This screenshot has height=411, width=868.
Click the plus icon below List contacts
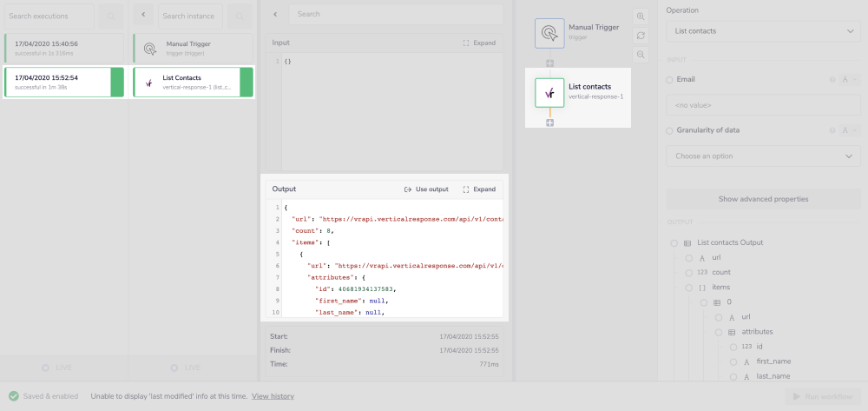[549, 123]
